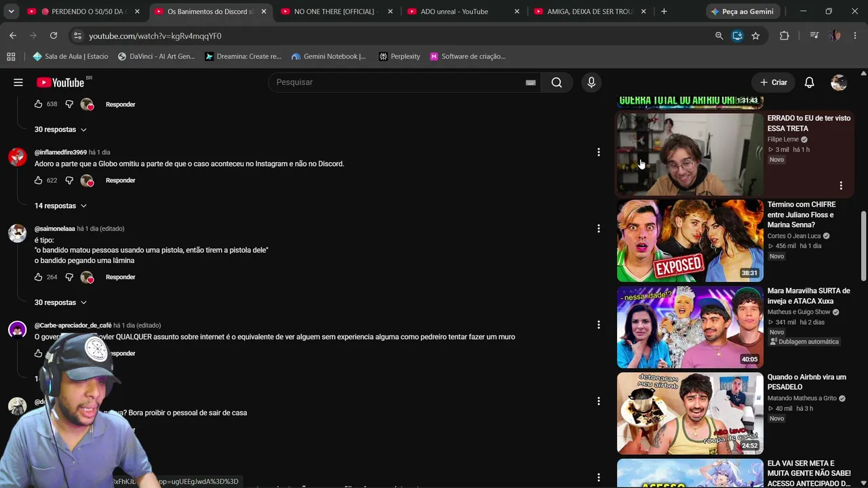Start voice search with the microphone
This screenshot has width=868, height=488.
pos(591,83)
